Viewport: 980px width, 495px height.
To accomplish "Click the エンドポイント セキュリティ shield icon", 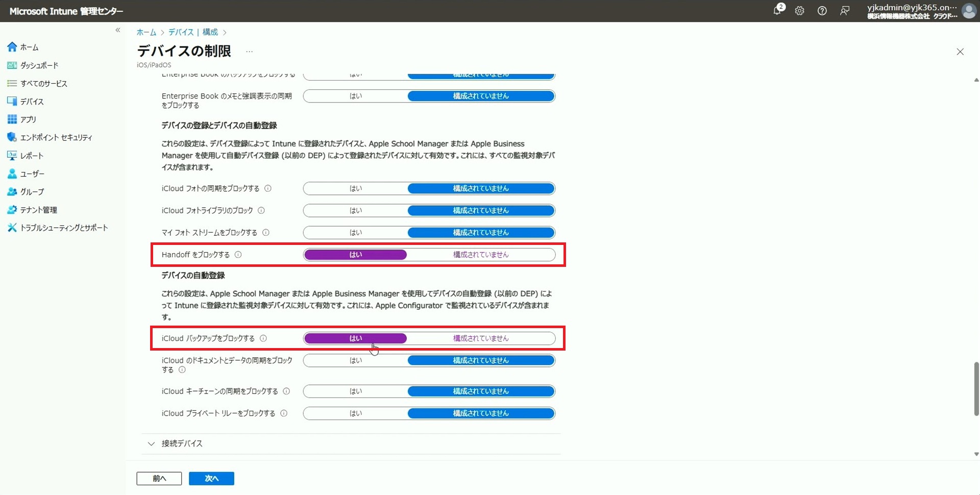I will coord(12,137).
